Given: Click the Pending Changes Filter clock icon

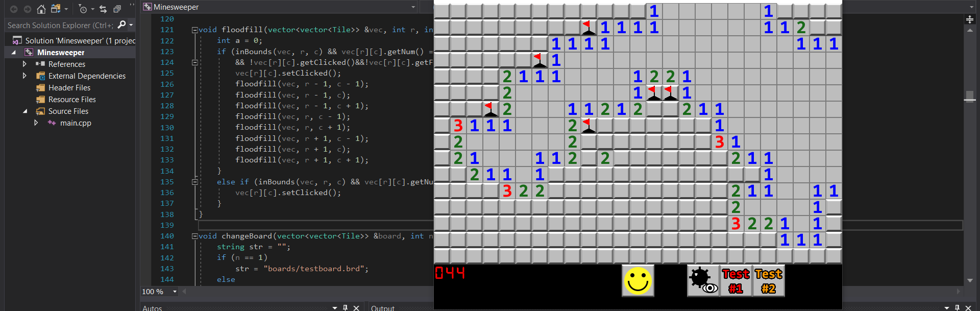Looking at the screenshot, I should pyautogui.click(x=83, y=9).
